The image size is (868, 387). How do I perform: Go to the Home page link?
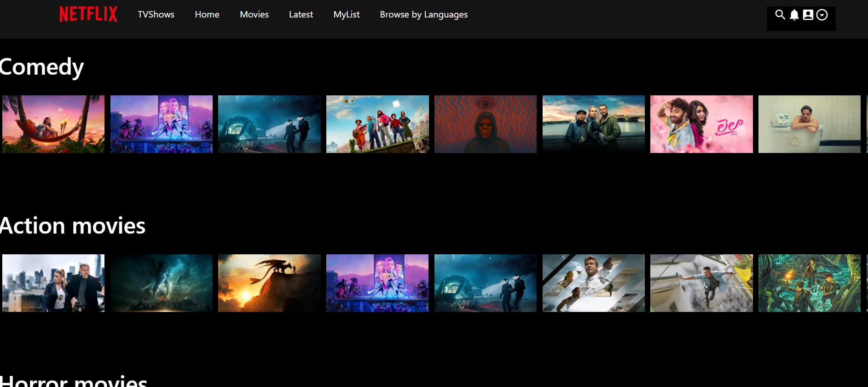[207, 14]
